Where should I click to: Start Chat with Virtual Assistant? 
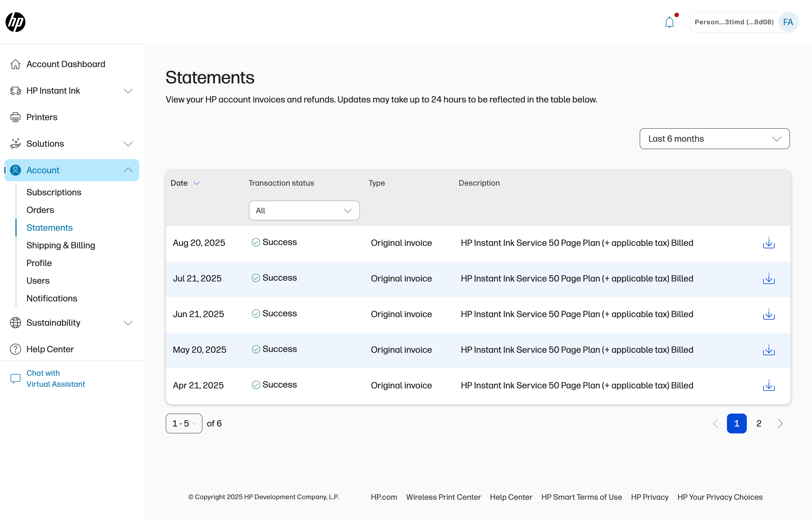coord(56,378)
